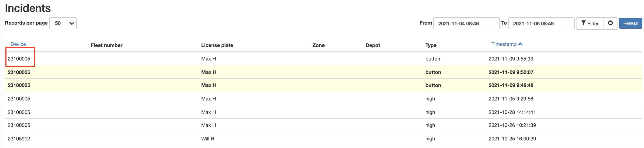Click Will H license plate cell
This screenshot has height=148, width=644.
pos(208,139)
